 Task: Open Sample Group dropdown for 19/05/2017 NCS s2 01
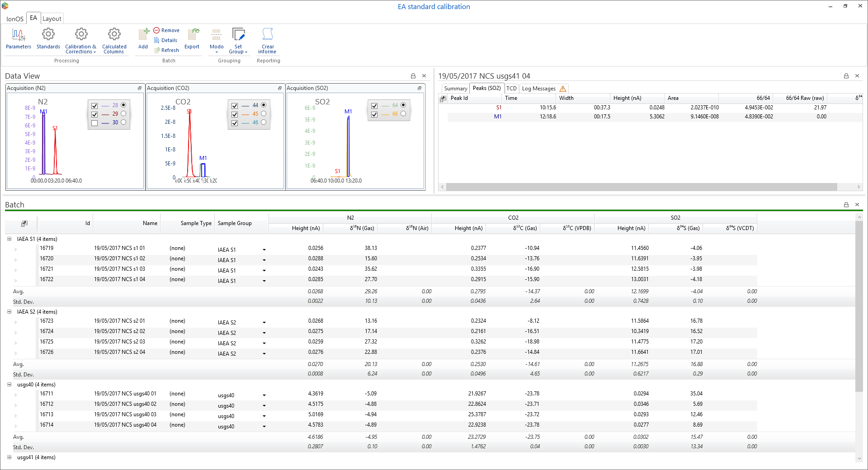[264, 323]
